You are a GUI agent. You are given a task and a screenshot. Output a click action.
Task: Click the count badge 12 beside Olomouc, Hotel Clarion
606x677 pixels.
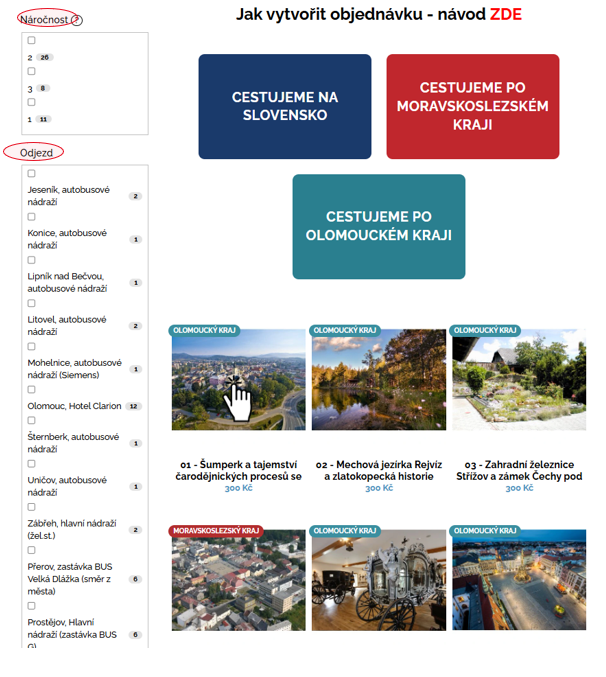(x=134, y=406)
